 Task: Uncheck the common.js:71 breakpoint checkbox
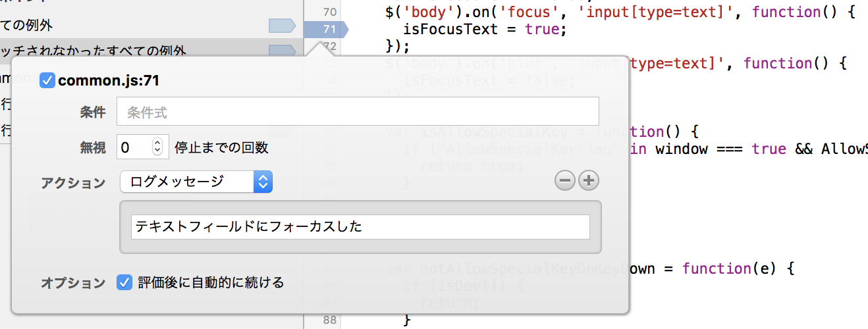coord(47,80)
